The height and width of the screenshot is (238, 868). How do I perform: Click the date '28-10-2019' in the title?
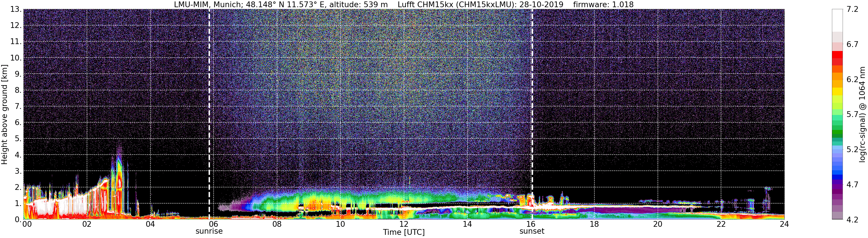coord(541,5)
